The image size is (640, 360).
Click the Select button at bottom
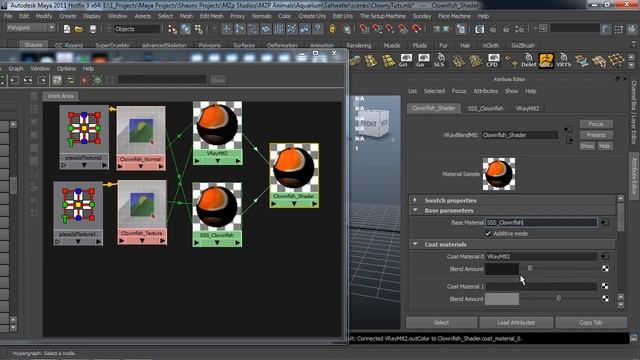coord(441,322)
